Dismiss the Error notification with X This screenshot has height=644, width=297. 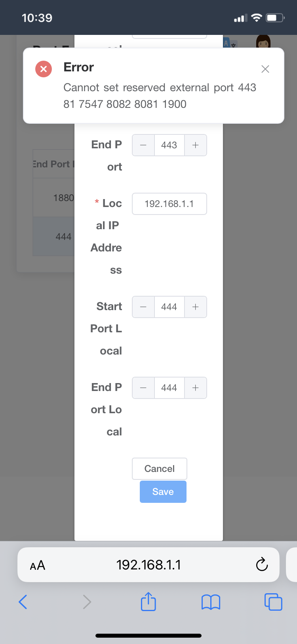265,69
